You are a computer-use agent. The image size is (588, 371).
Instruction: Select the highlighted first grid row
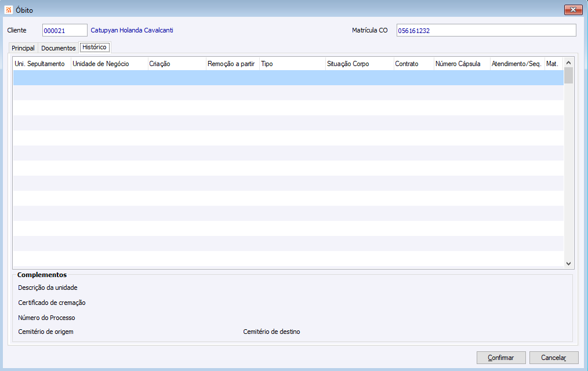coord(288,78)
